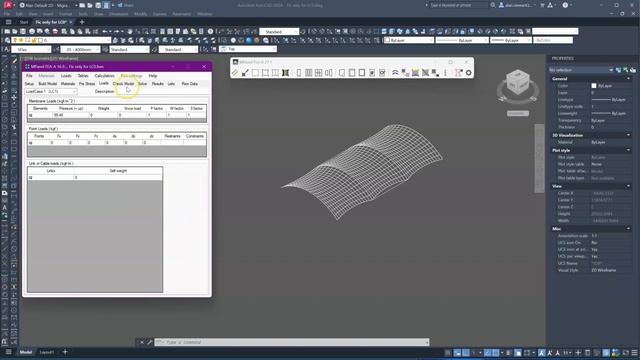The image size is (640, 360).
Task: Click the four-pane grid icon in MPanel Plus toolbar
Action: (318, 73)
